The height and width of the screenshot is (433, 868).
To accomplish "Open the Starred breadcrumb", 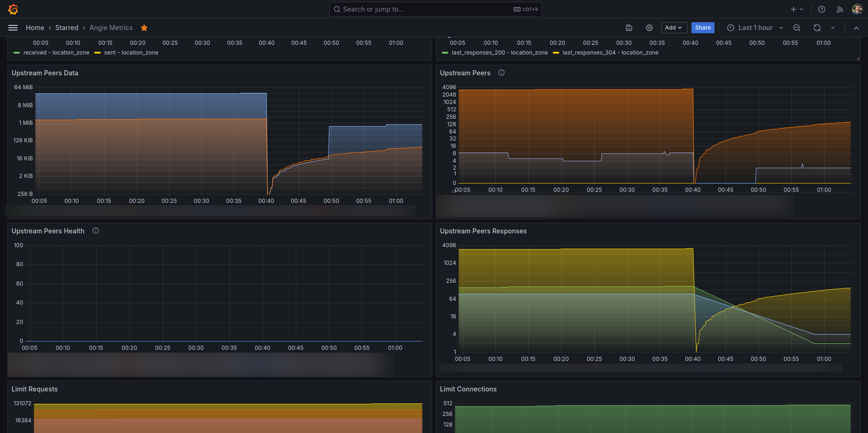I will click(67, 28).
